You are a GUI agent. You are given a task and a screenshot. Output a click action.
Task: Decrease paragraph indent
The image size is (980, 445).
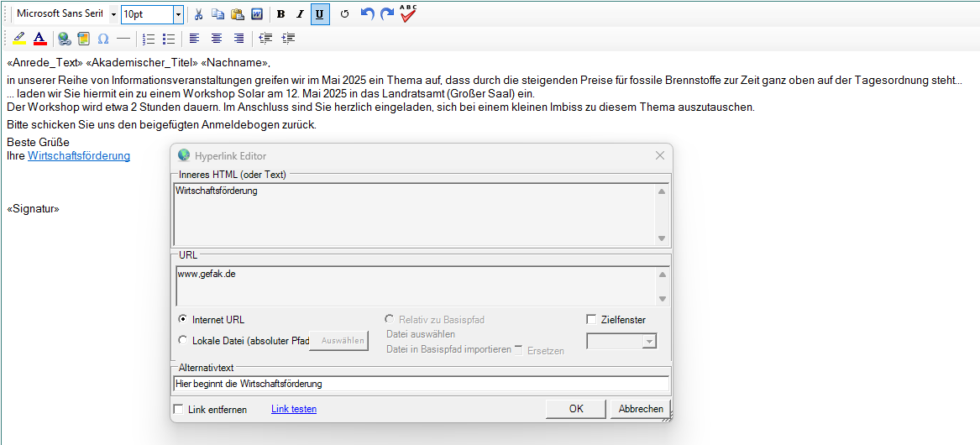266,39
